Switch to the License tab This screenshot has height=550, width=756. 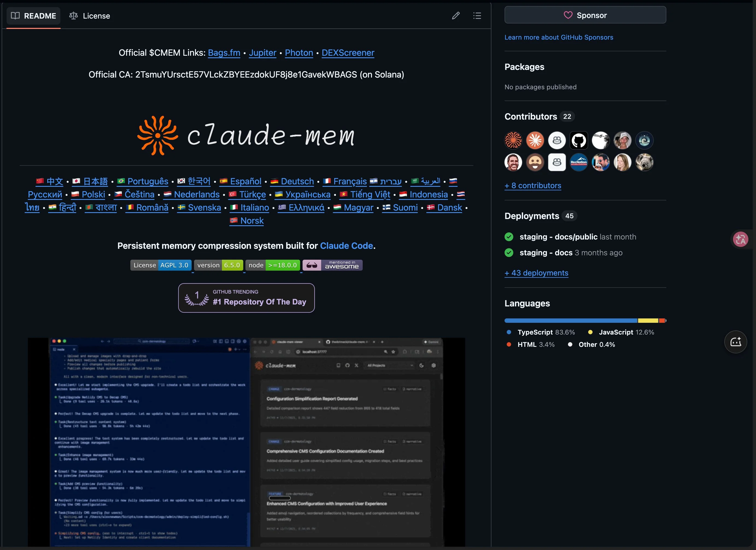[97, 16]
